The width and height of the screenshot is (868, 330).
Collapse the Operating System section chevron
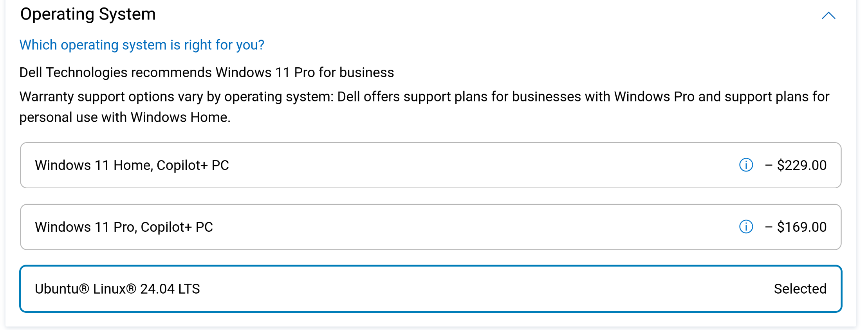(x=828, y=16)
